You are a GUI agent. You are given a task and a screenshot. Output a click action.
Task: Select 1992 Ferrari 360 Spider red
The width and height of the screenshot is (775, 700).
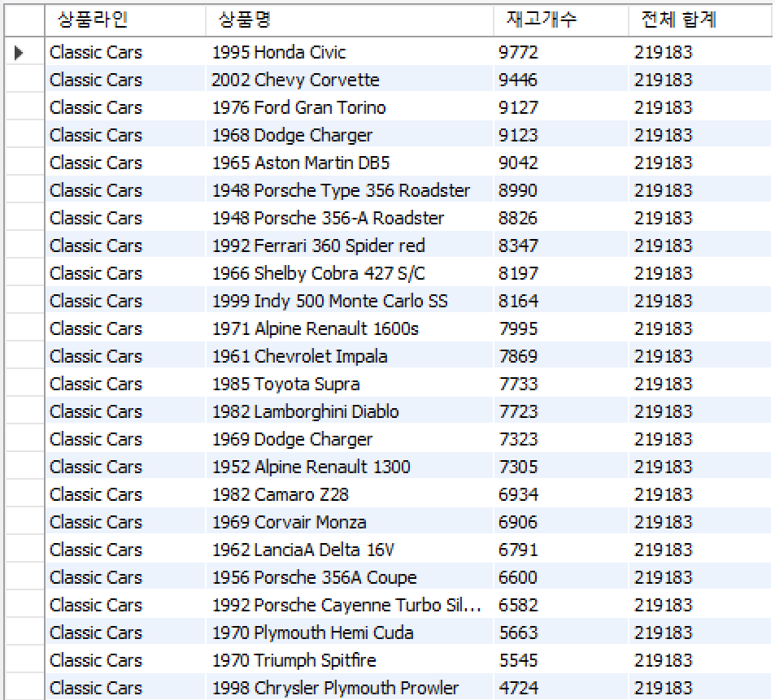coord(349,246)
